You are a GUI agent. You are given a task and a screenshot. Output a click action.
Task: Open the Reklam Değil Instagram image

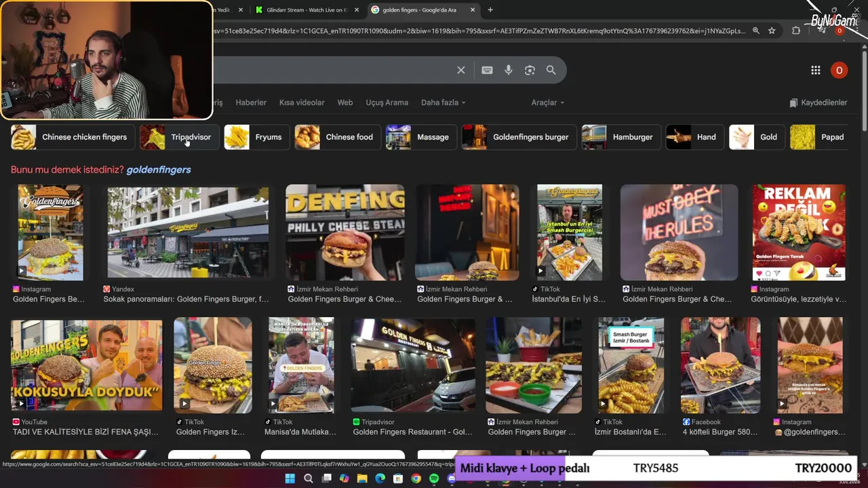click(x=799, y=232)
